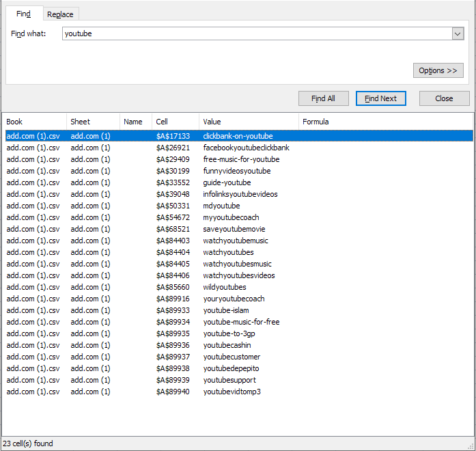Select result infolinksyoutubevideos
This screenshot has height=451, width=476.
pos(240,194)
